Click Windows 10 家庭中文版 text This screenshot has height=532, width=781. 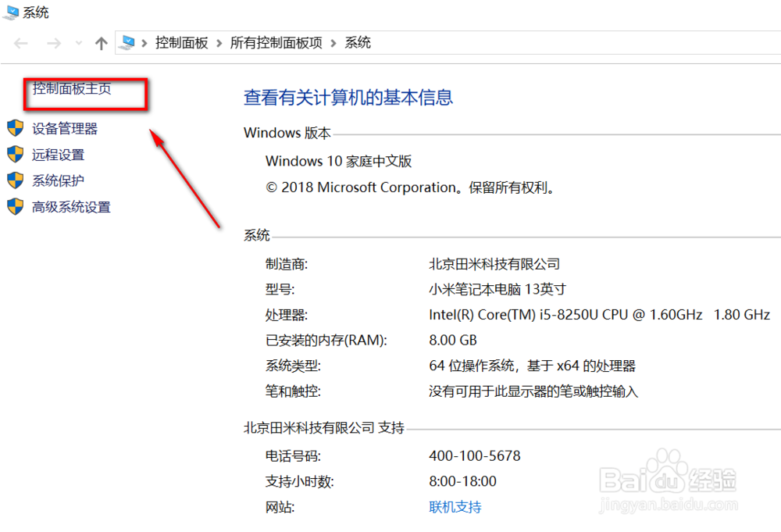click(339, 162)
